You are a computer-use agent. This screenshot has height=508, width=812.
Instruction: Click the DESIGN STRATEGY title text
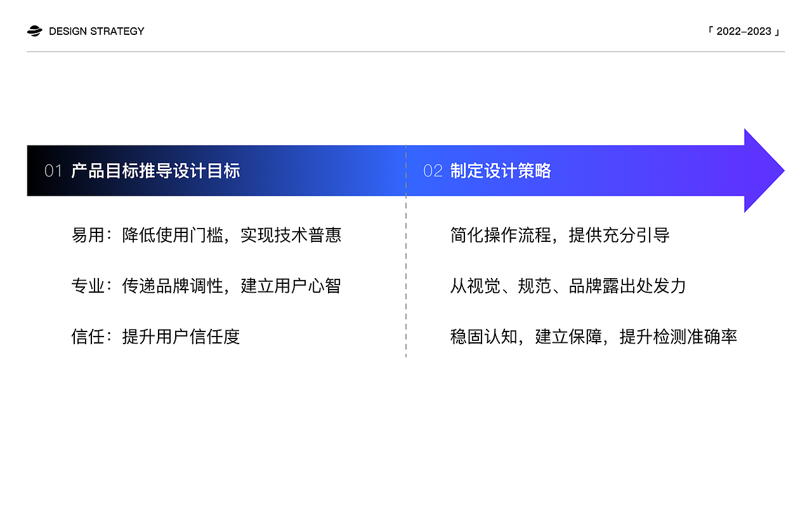[96, 30]
